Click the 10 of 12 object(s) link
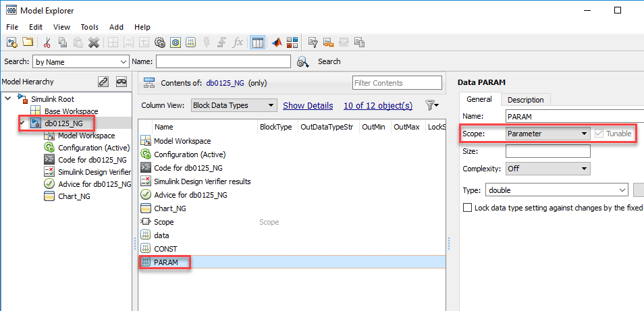The image size is (644, 311). (378, 105)
